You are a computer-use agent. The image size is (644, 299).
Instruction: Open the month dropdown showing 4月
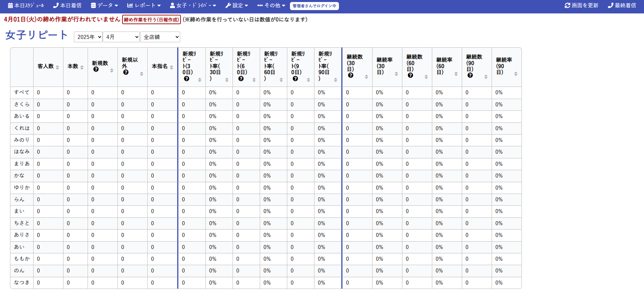121,37
